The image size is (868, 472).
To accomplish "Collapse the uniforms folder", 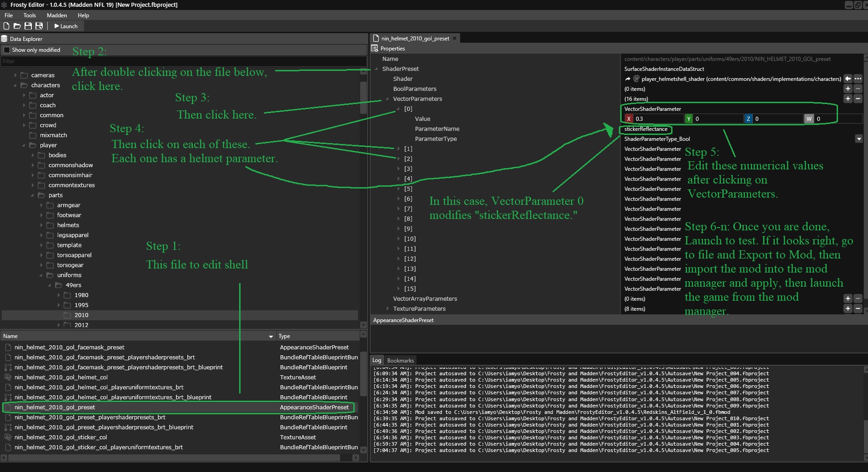I will (41, 275).
